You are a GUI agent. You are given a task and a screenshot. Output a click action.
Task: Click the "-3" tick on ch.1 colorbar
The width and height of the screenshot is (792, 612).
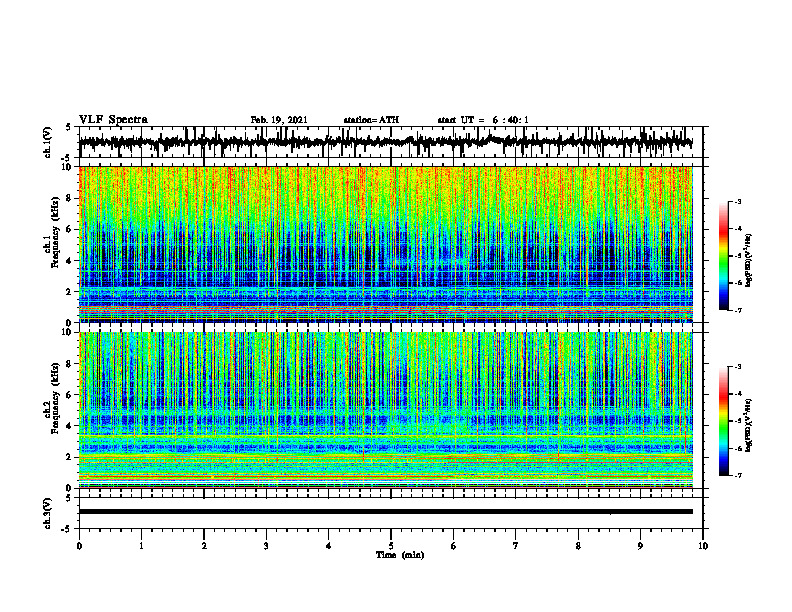click(x=737, y=201)
